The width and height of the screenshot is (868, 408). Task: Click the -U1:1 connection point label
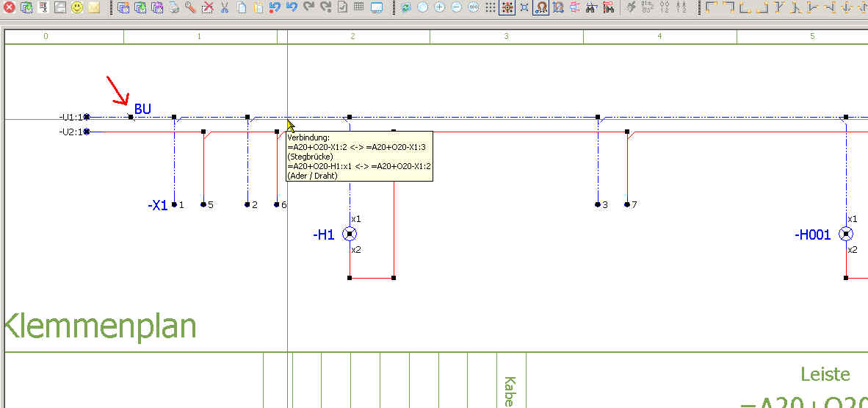click(x=70, y=117)
